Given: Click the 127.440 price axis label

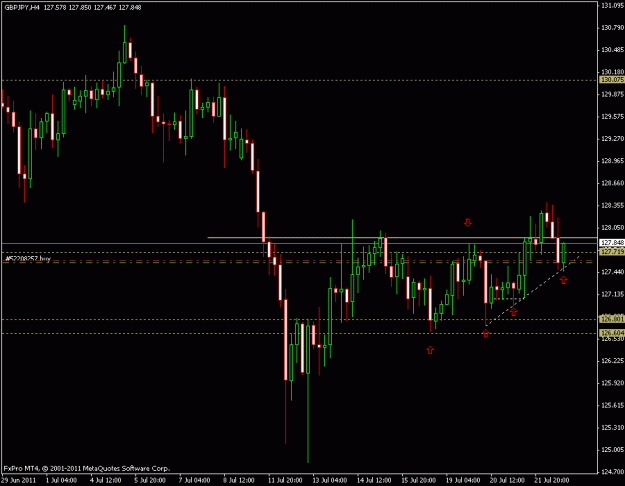Looking at the screenshot, I should click(x=612, y=272).
